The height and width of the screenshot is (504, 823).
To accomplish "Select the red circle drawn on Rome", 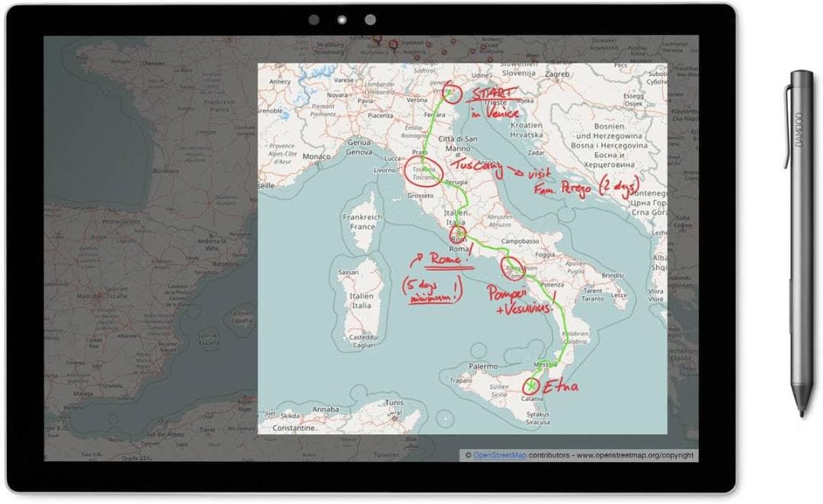I will pos(458,234).
